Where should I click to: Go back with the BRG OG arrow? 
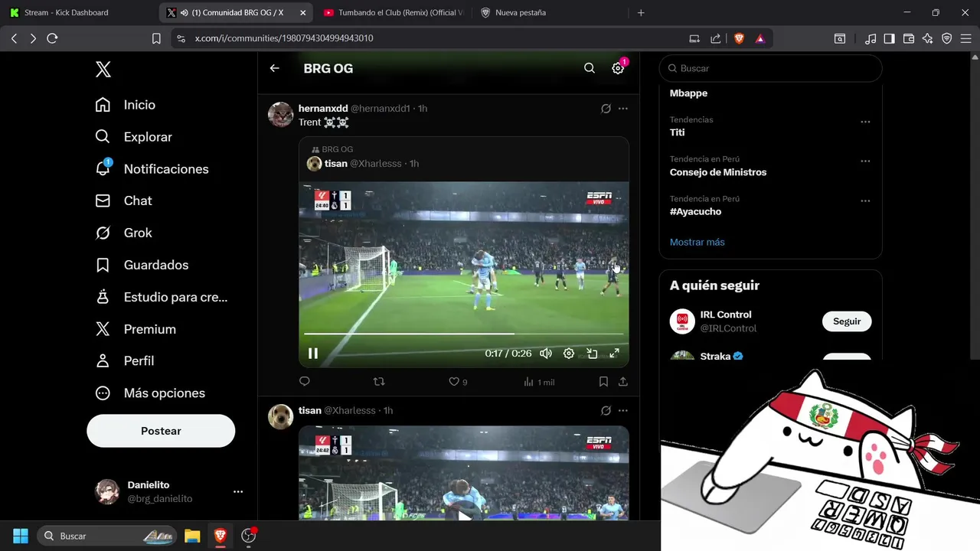(x=275, y=68)
